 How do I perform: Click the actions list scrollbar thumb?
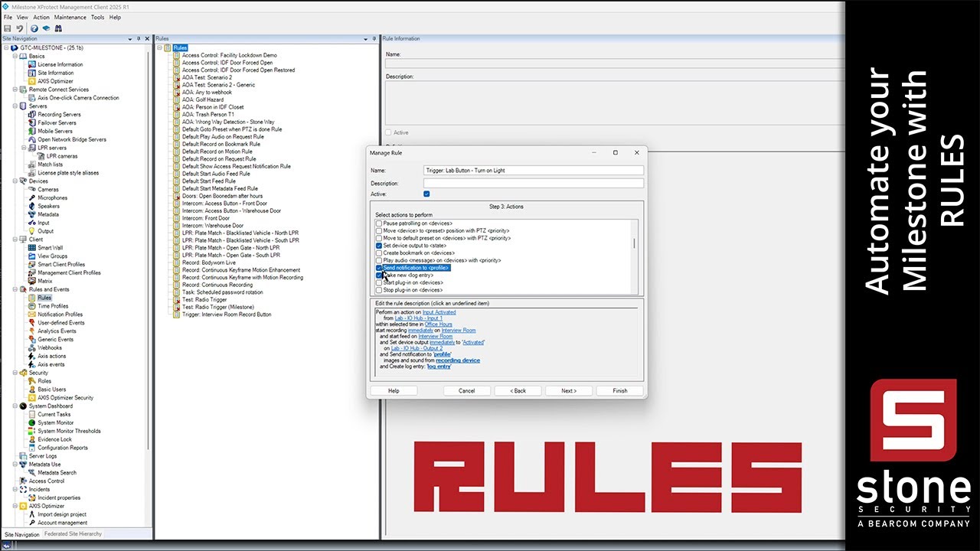click(x=634, y=243)
